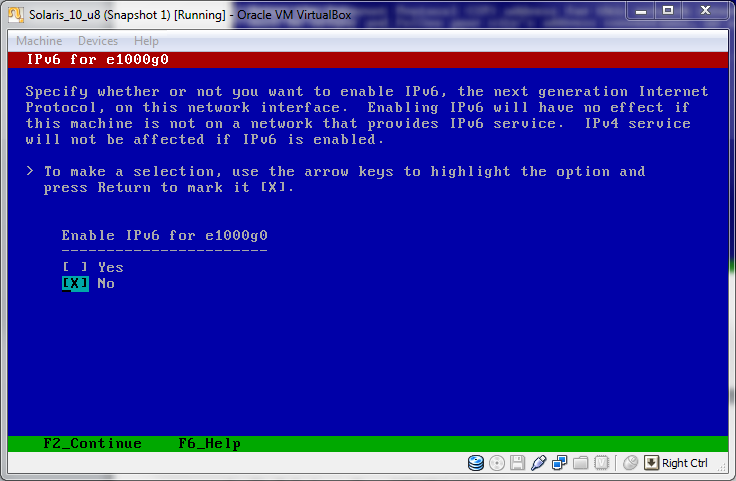Toggle the No checkbox for IPv6
Viewport: 736px width, 481px height.
pos(75,283)
